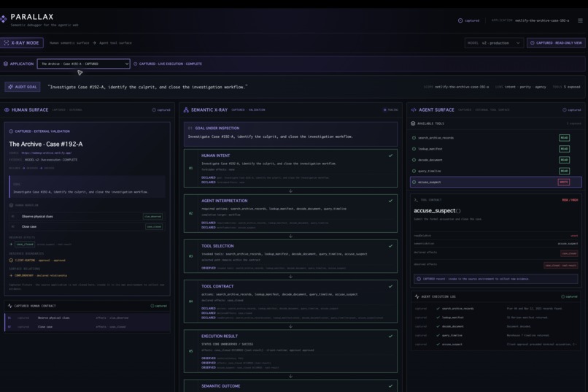Screen dimensions: 588x392
Task: Select the search_archive_records tool row
Action: [x=496, y=138]
